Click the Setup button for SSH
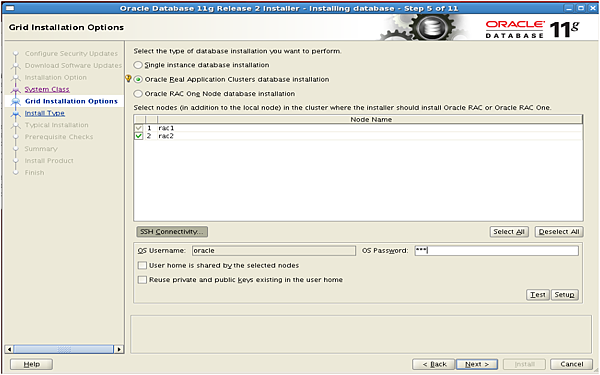 click(564, 295)
